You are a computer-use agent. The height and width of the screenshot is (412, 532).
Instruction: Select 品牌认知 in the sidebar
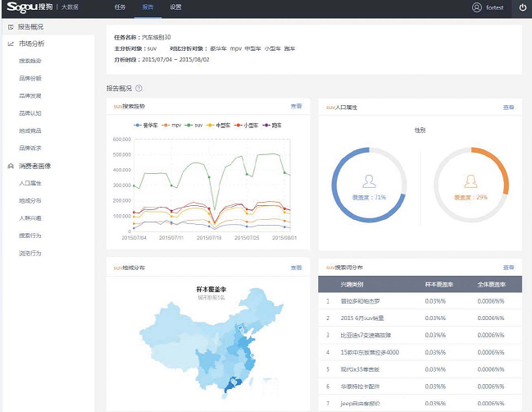30,113
